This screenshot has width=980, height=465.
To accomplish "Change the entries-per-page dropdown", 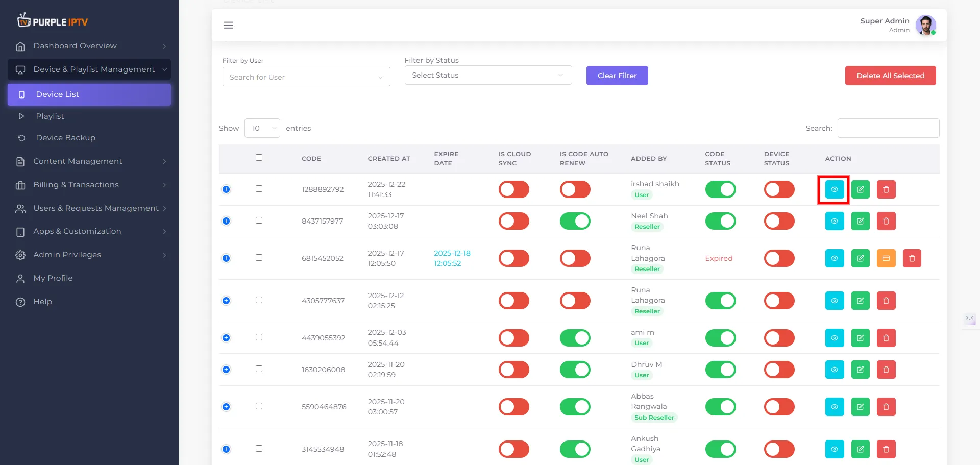I will coord(262,128).
